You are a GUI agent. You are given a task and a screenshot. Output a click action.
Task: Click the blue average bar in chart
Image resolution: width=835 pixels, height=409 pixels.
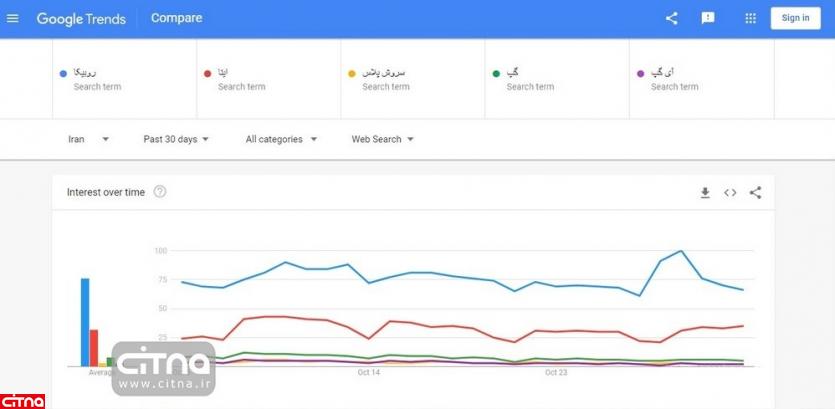tap(85, 322)
